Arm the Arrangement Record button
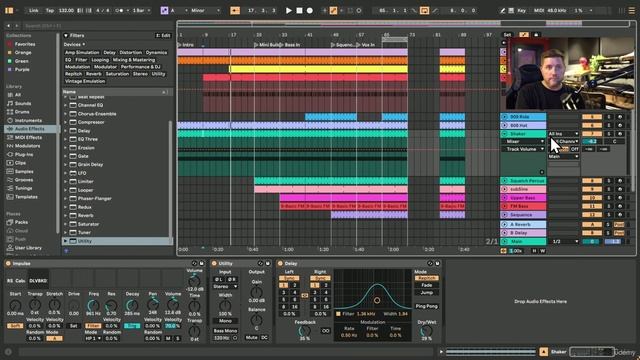Screen dimensions: 640x360 click(310, 11)
